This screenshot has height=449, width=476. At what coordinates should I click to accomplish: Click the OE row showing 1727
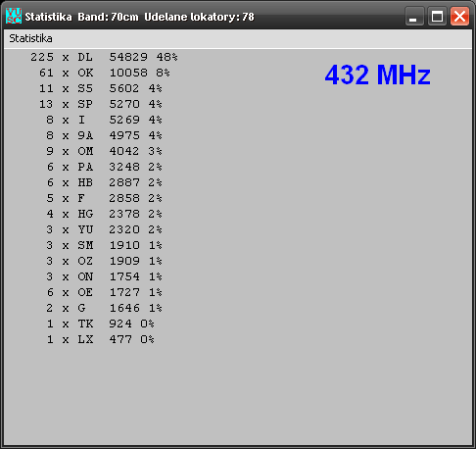(x=104, y=292)
